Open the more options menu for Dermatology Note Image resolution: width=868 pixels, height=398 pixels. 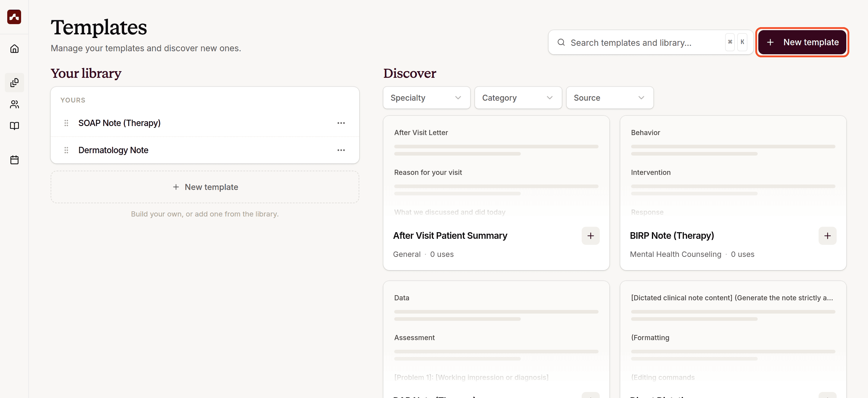(x=341, y=150)
